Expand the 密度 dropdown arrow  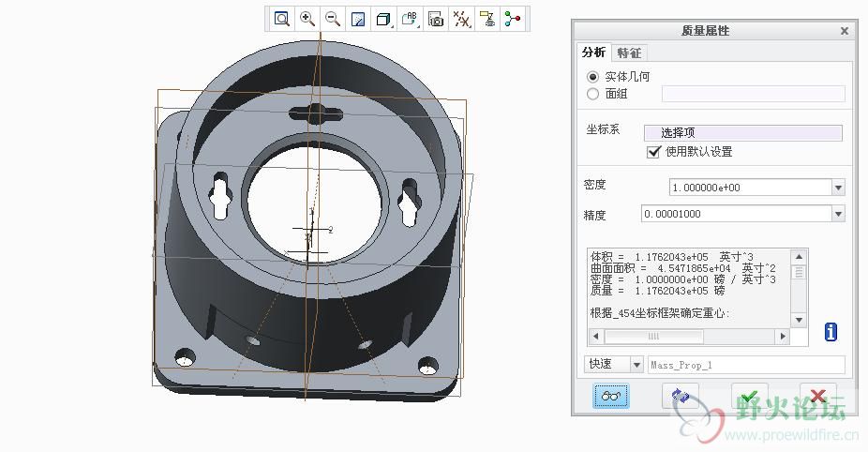(x=839, y=188)
